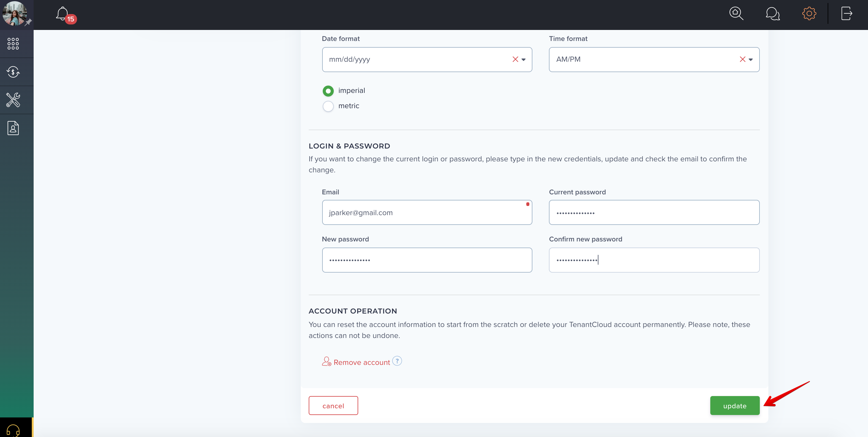Viewport: 868px width, 437px height.
Task: Click the Remove account user icon
Action: (x=326, y=362)
